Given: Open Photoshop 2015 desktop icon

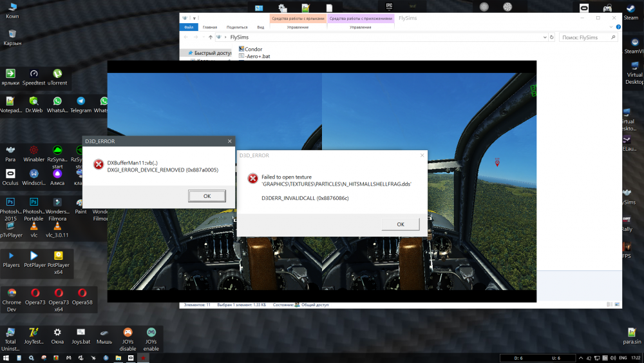Looking at the screenshot, I should 10,210.
